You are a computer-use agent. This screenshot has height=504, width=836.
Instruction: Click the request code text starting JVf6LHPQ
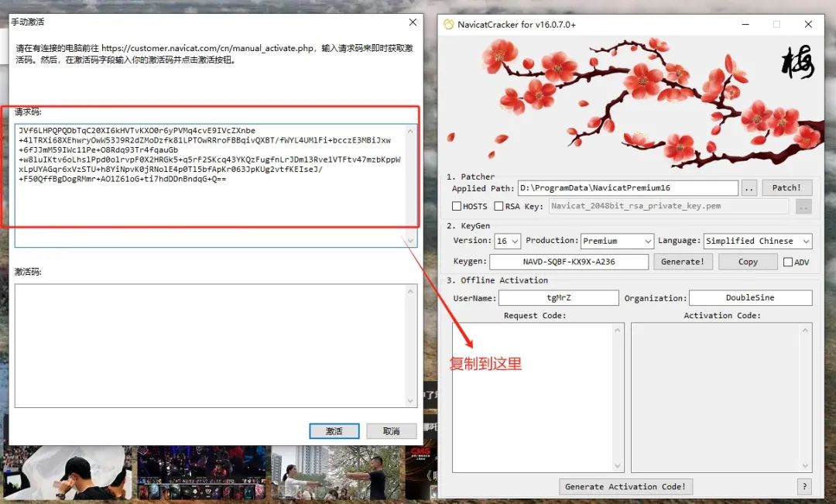pyautogui.click(x=210, y=155)
